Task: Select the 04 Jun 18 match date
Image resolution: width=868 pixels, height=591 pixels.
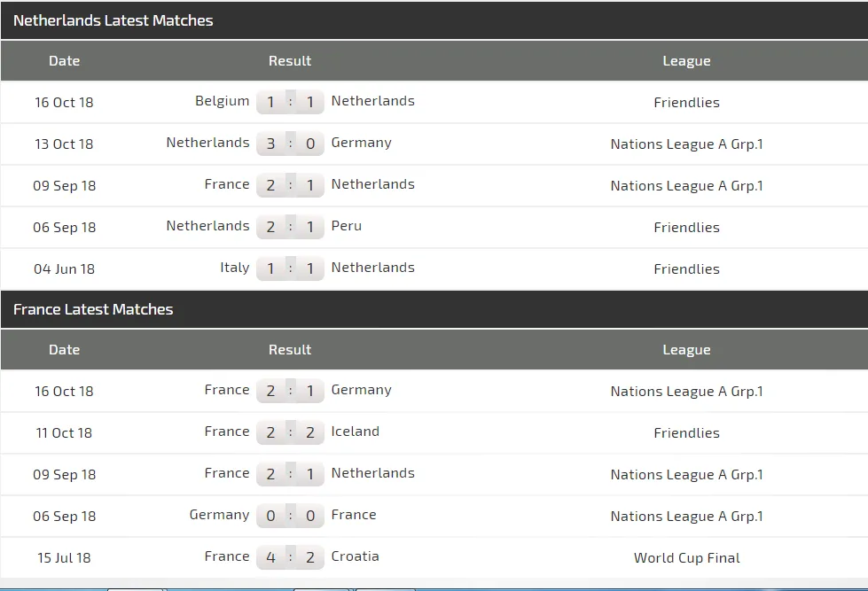Action: 64,269
